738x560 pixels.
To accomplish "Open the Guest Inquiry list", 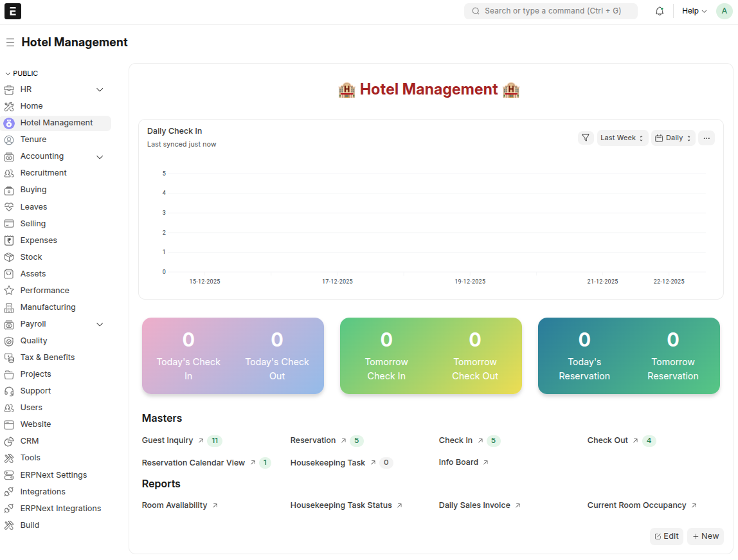I will pyautogui.click(x=168, y=440).
